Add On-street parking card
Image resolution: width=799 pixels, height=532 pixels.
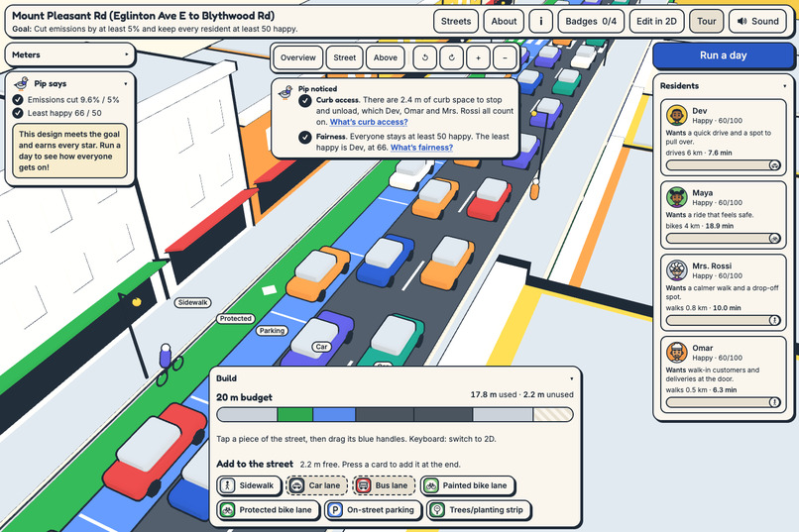click(x=373, y=510)
